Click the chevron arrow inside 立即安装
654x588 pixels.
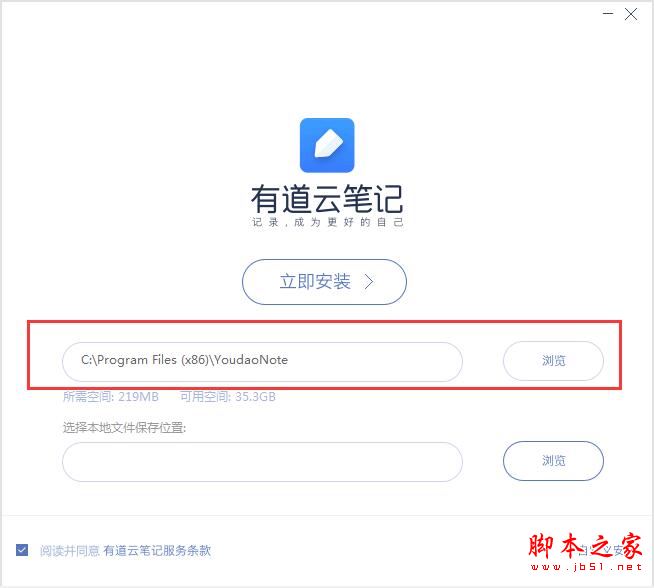point(369,282)
